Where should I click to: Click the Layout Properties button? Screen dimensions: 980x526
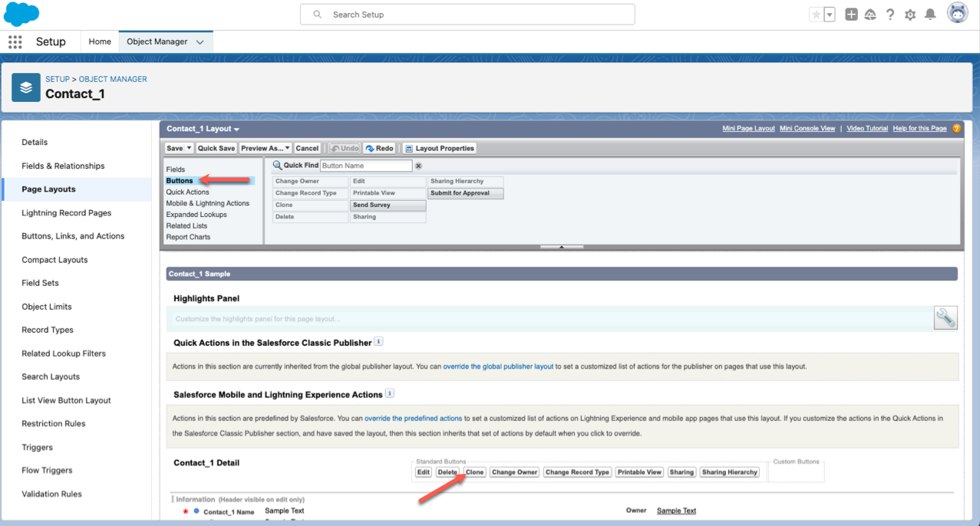[x=440, y=148]
